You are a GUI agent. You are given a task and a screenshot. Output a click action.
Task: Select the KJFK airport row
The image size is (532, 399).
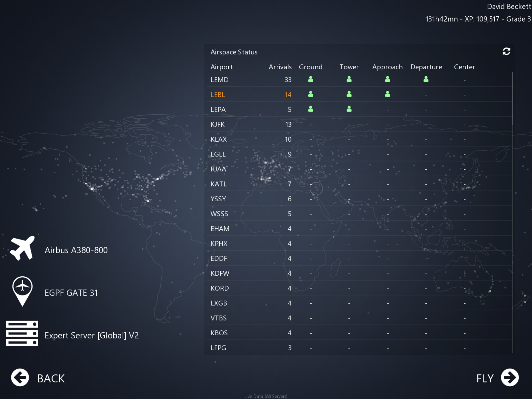tap(218, 124)
